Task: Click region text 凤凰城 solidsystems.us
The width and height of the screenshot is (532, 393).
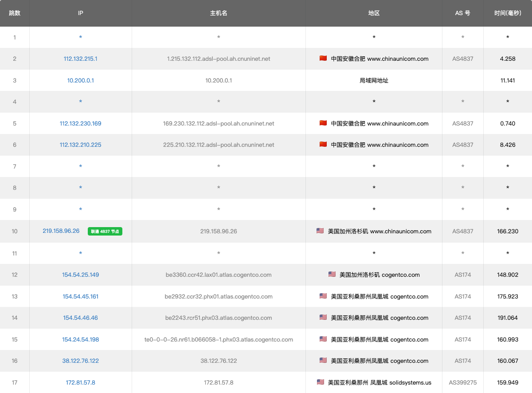Action: coord(401,382)
